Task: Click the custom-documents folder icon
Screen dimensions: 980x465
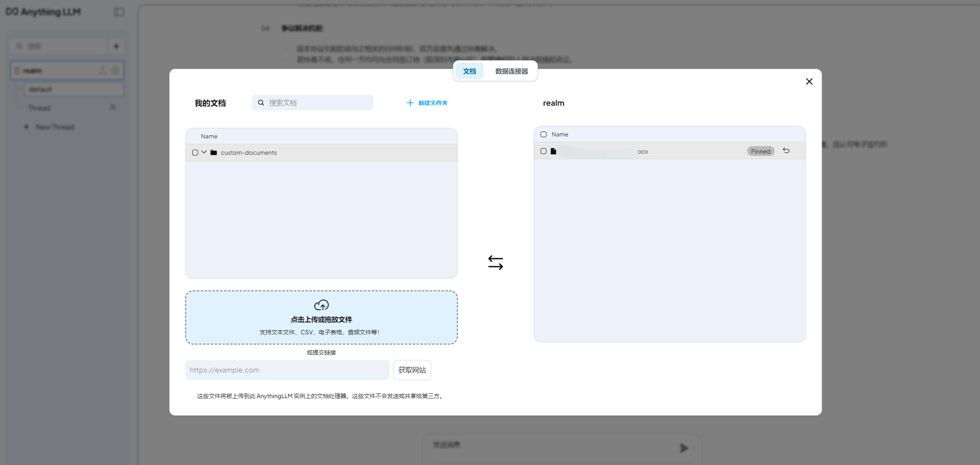Action: coord(214,152)
